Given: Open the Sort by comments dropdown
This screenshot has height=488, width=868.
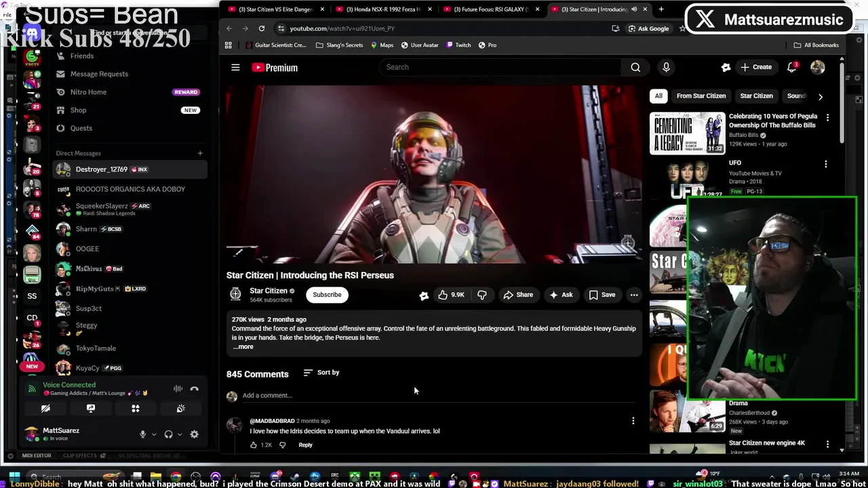Looking at the screenshot, I should (x=321, y=373).
